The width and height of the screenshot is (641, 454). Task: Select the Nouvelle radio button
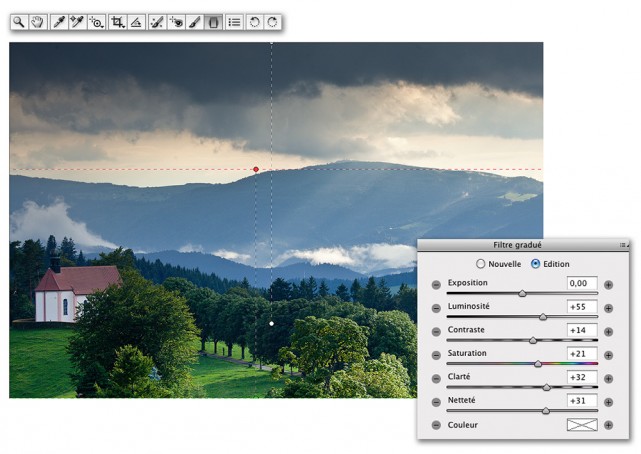click(x=481, y=264)
